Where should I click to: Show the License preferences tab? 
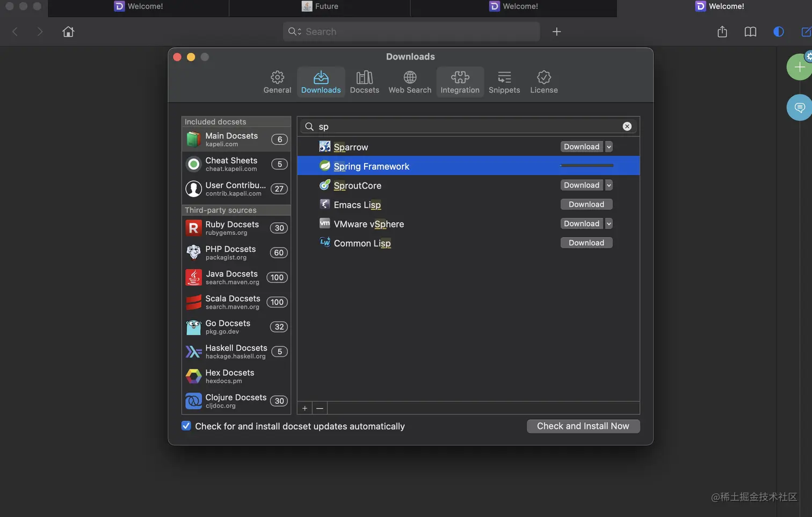pyautogui.click(x=544, y=82)
